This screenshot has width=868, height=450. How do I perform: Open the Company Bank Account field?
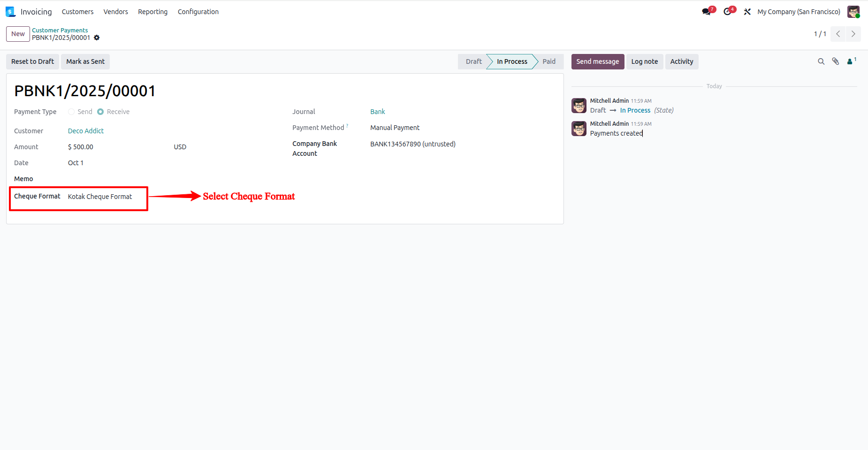coord(413,144)
